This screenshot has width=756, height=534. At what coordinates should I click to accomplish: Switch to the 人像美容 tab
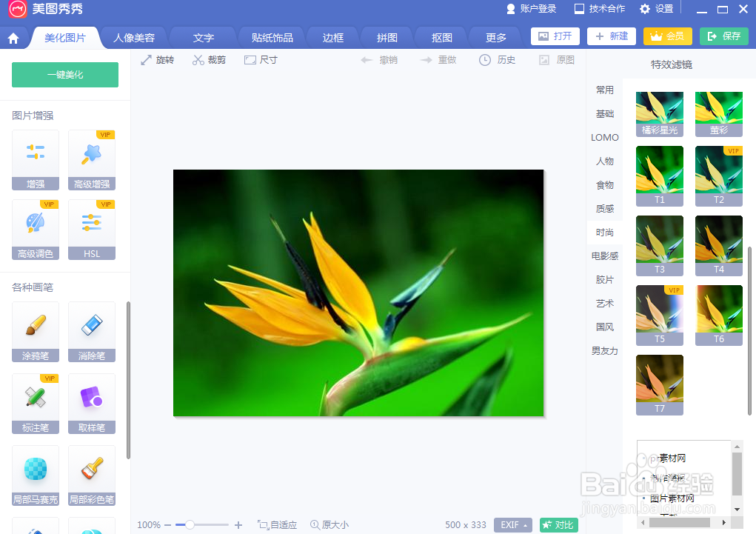point(134,38)
